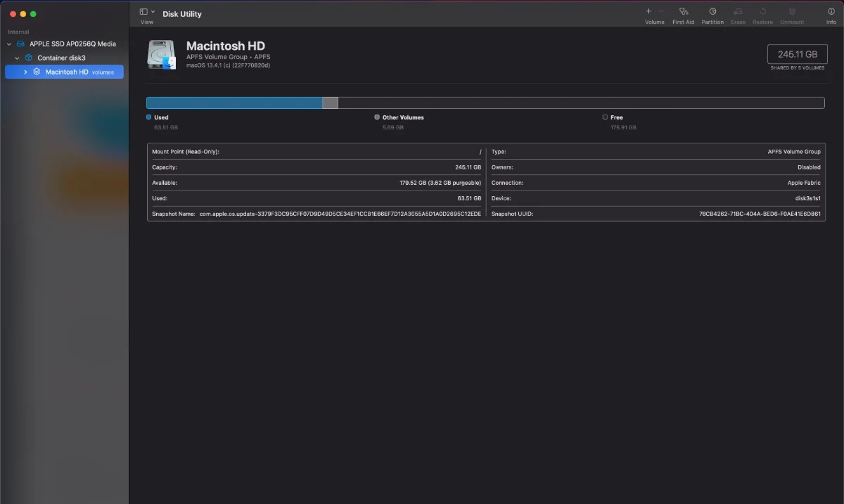The image size is (844, 504).
Task: Open the View dropdown chevron in toolbar
Action: [x=153, y=11]
